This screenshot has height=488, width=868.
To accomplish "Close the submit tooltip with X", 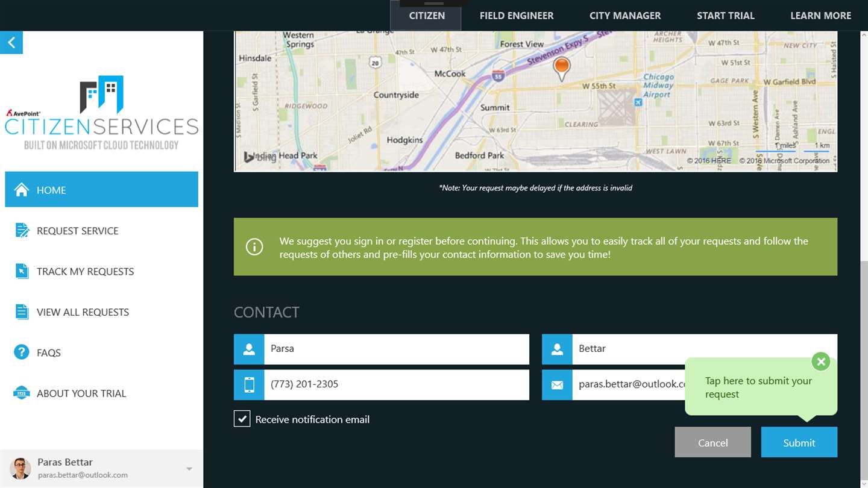I will pos(820,361).
